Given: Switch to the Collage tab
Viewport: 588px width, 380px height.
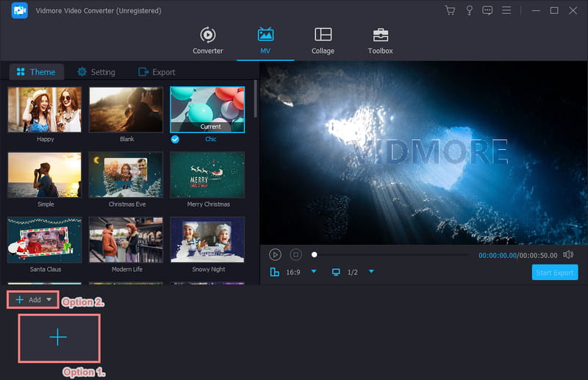Looking at the screenshot, I should pos(323,40).
